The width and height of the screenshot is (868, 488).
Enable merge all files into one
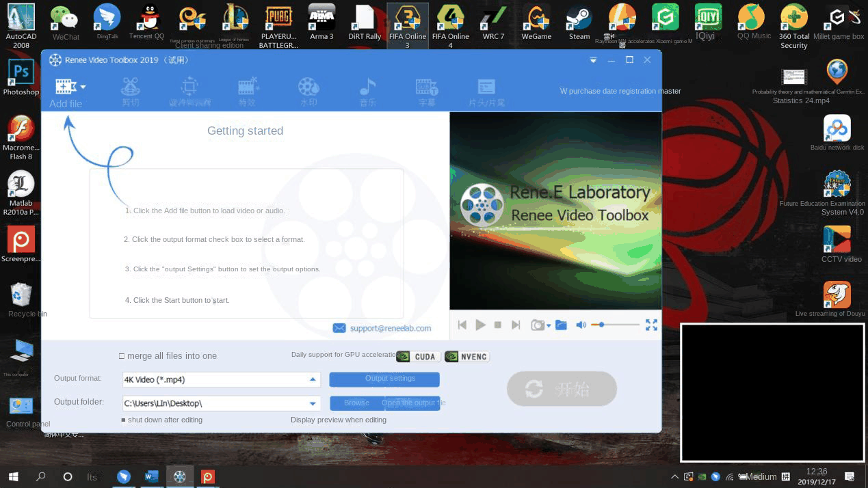coord(122,355)
